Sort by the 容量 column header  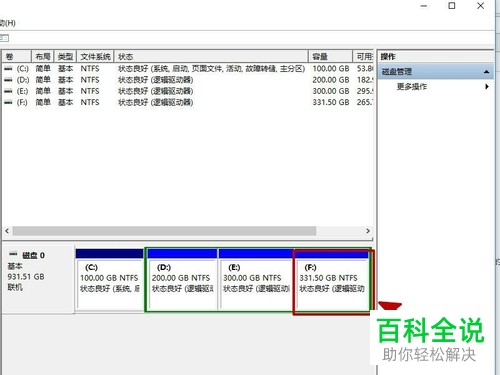coord(330,56)
